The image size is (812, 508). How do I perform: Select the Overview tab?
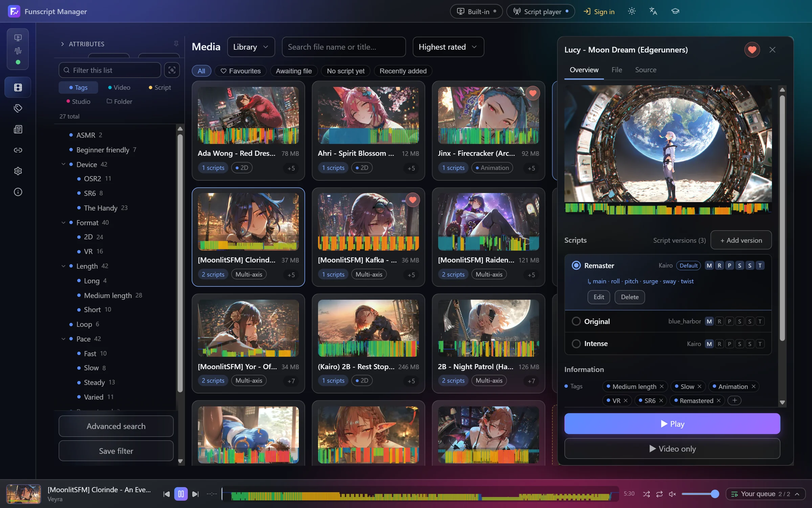click(x=584, y=70)
